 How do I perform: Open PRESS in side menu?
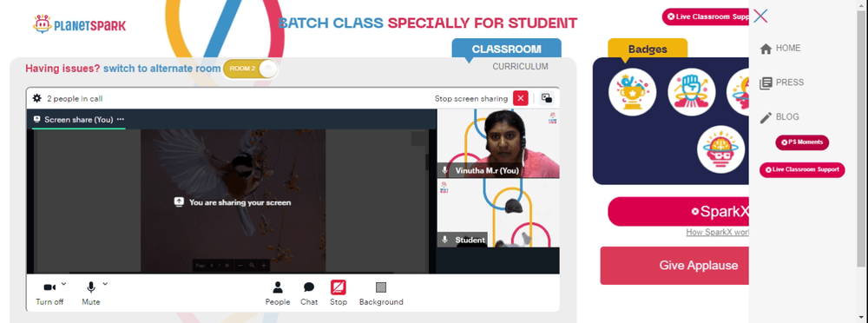[782, 82]
